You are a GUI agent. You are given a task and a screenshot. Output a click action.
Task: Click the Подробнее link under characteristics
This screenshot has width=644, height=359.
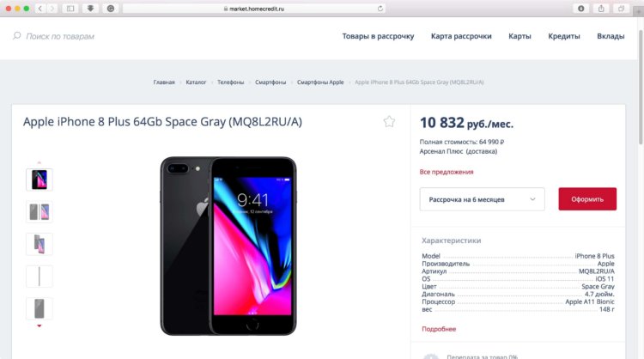tap(439, 329)
